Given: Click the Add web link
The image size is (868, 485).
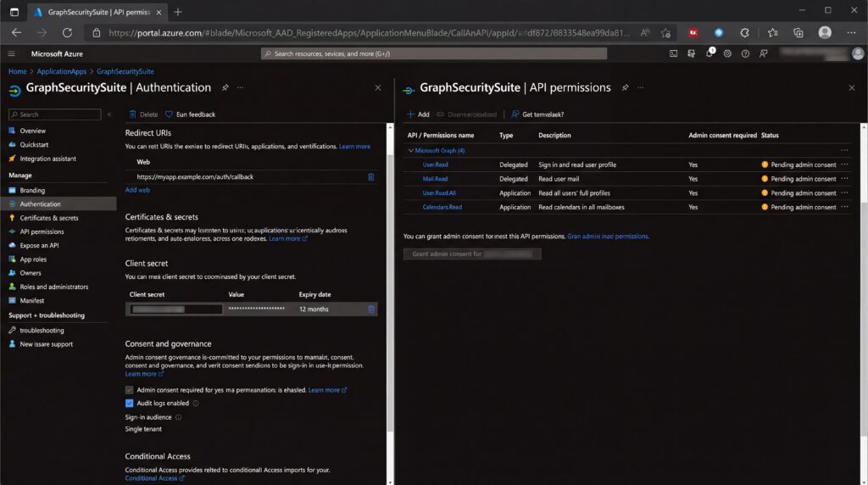Looking at the screenshot, I should [x=137, y=190].
